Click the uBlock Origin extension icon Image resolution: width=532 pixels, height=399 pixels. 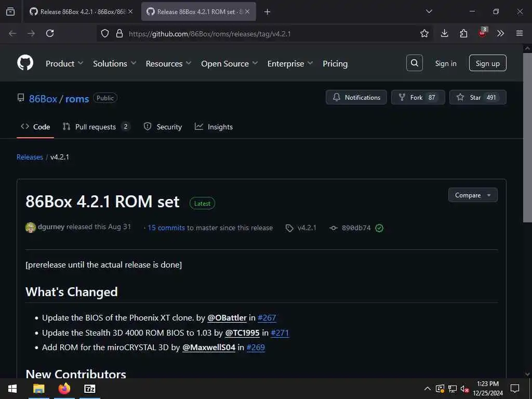coord(482,33)
